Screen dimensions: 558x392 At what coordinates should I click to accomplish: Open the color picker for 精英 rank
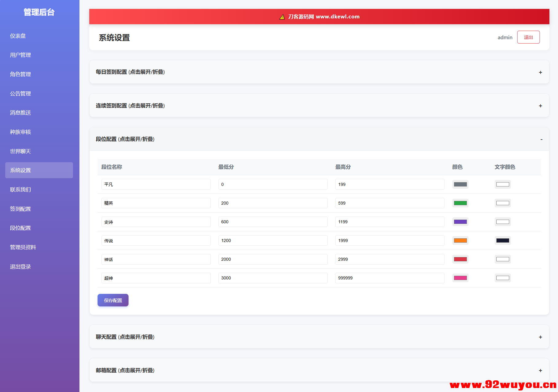(460, 203)
